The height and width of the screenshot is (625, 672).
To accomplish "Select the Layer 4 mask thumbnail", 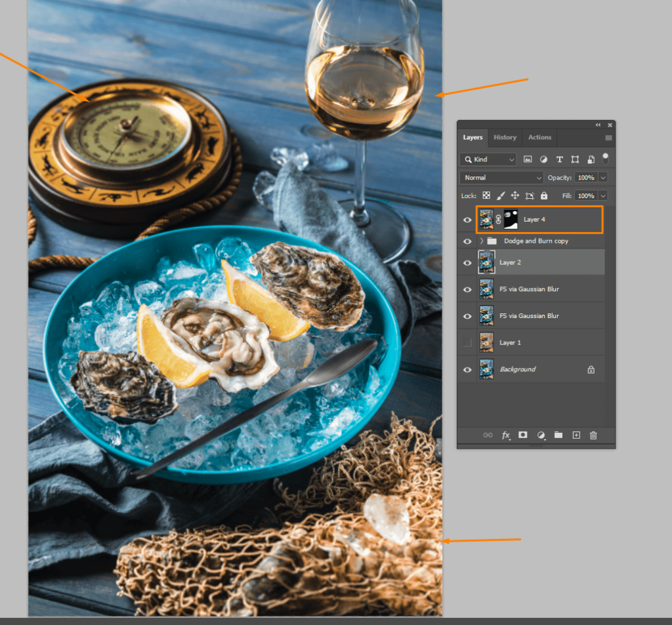I will click(x=510, y=220).
